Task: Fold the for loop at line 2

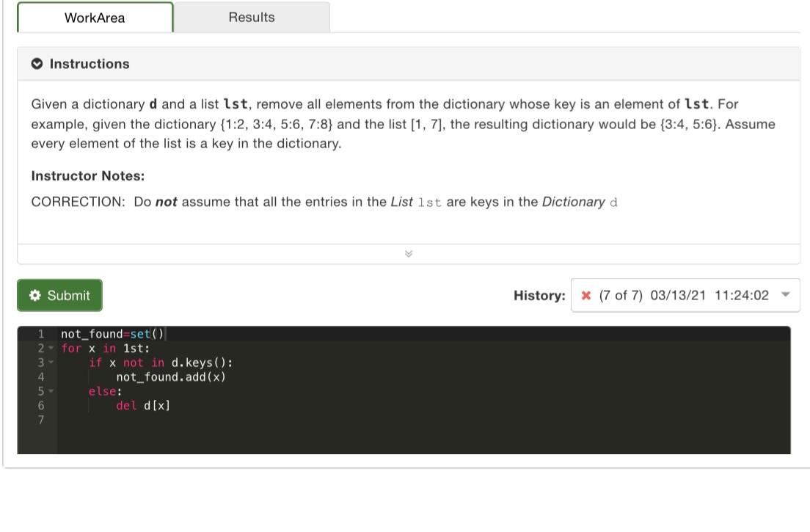Action: 51,348
